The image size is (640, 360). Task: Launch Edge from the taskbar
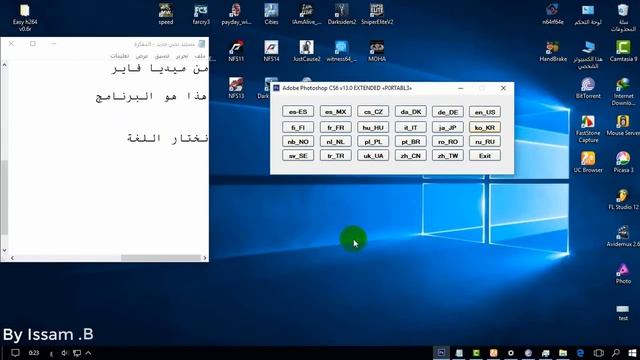[580, 353]
